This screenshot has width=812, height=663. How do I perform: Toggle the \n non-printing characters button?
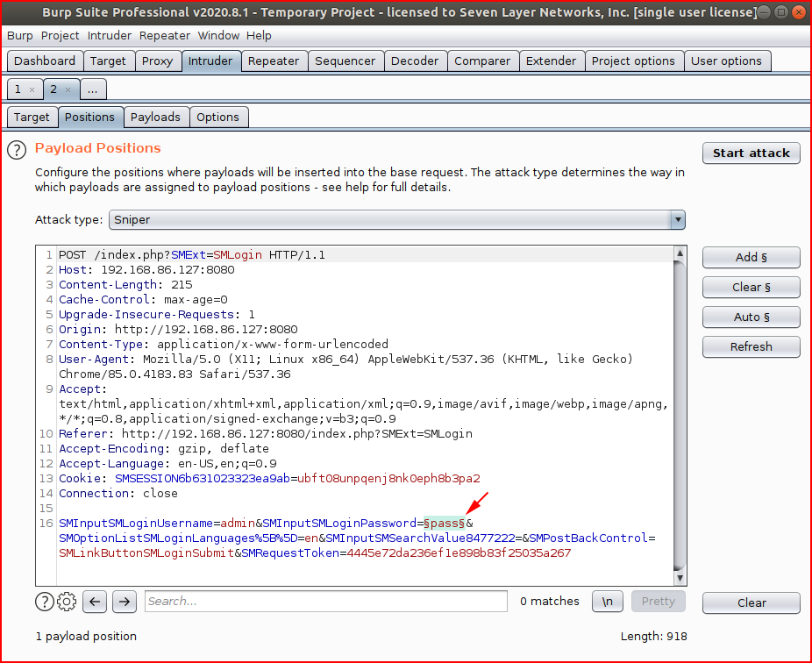[x=608, y=602]
